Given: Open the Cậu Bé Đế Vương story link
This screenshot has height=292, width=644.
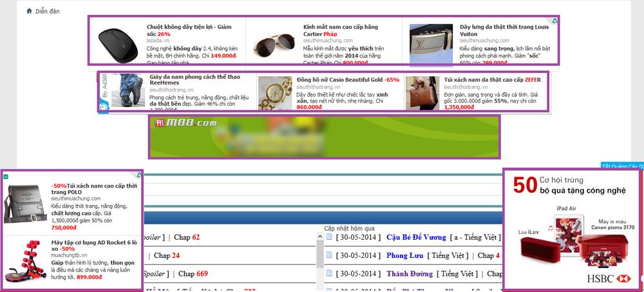Looking at the screenshot, I should (416, 237).
